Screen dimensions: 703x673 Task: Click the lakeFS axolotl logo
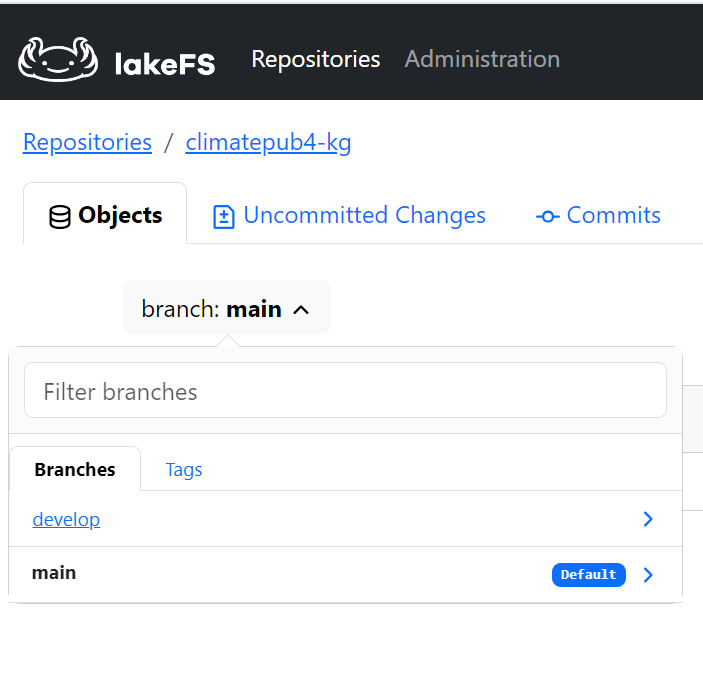[57, 59]
